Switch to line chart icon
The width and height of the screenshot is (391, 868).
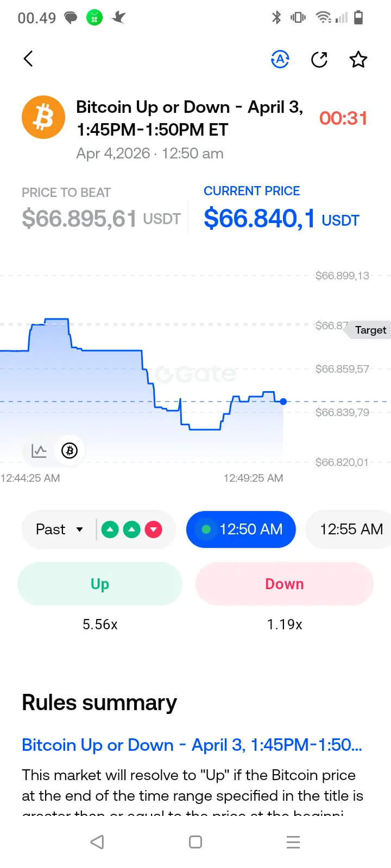pos(39,451)
